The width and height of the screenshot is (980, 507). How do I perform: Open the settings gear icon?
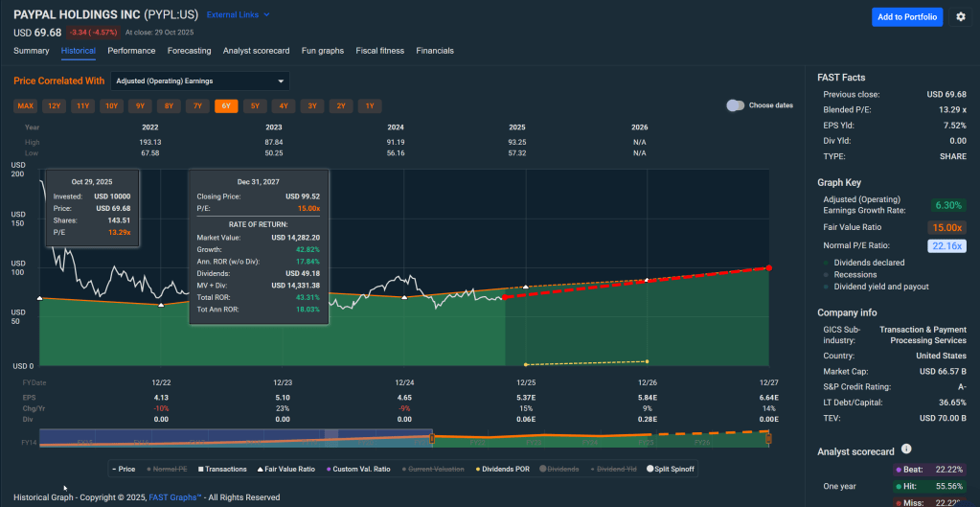tap(961, 17)
